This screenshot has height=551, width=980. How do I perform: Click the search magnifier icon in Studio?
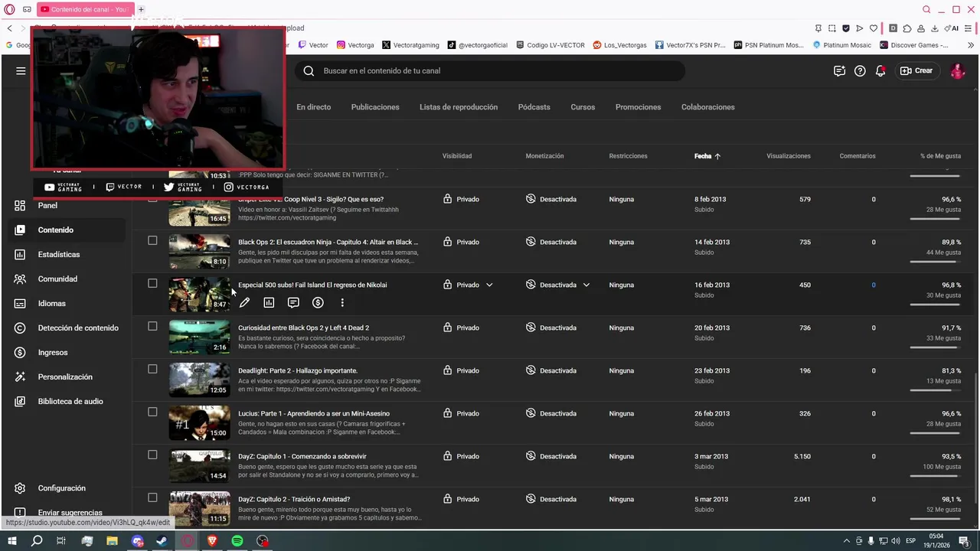[309, 70]
